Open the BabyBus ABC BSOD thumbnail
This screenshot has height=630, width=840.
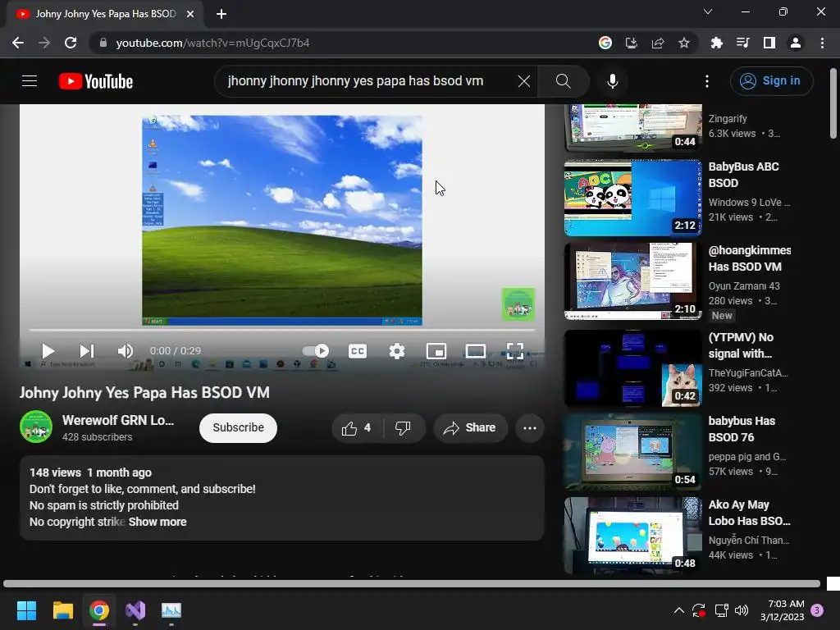pyautogui.click(x=632, y=198)
